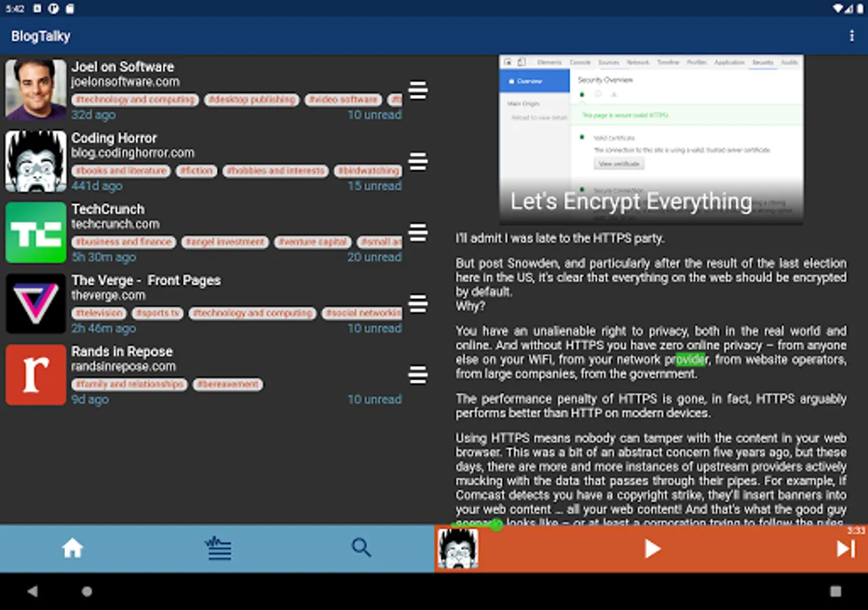Viewport: 868px width, 610px height.
Task: Click the #books and literature tag
Action: 121,171
